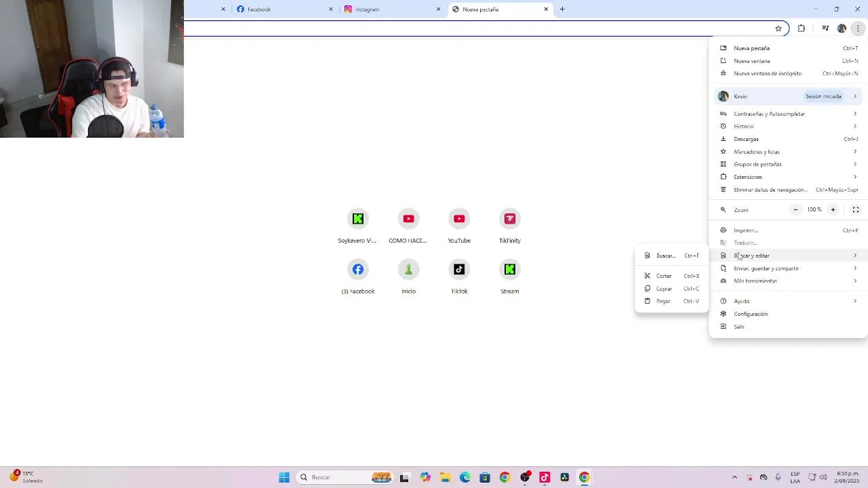Viewport: 868px width, 488px height.
Task: Open Configuración from menu
Action: coord(789,314)
